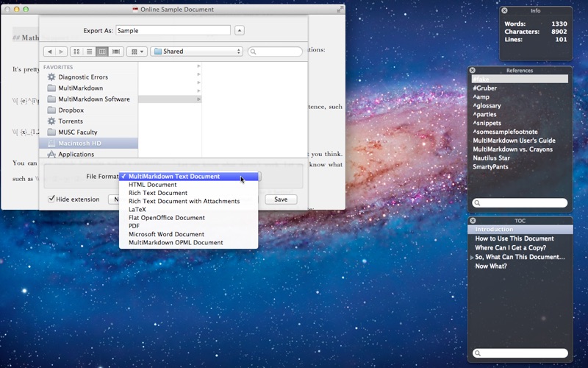Screen dimensions: 588x368
Task: Switch to icon view in file browser
Action: click(76, 52)
